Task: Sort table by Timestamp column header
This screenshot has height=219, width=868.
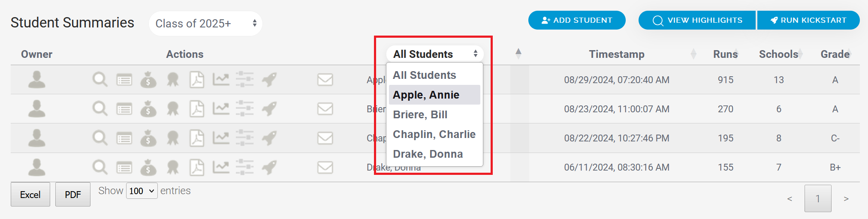Action: (x=616, y=54)
